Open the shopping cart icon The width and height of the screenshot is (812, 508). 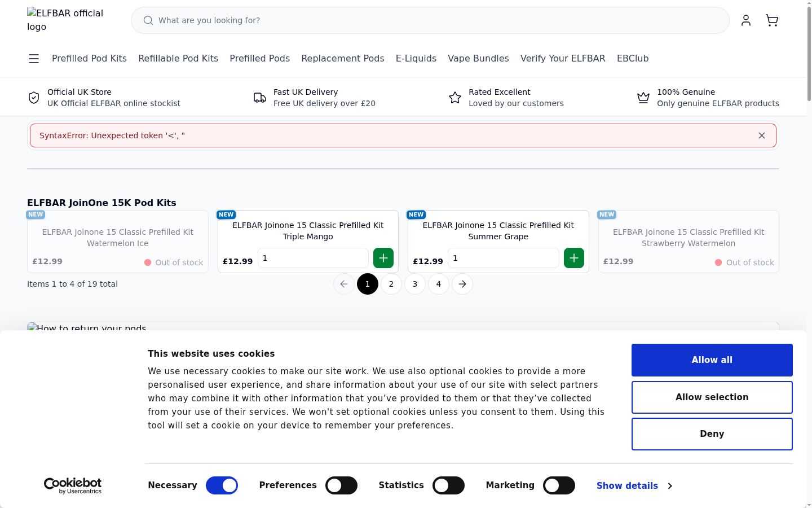point(772,20)
